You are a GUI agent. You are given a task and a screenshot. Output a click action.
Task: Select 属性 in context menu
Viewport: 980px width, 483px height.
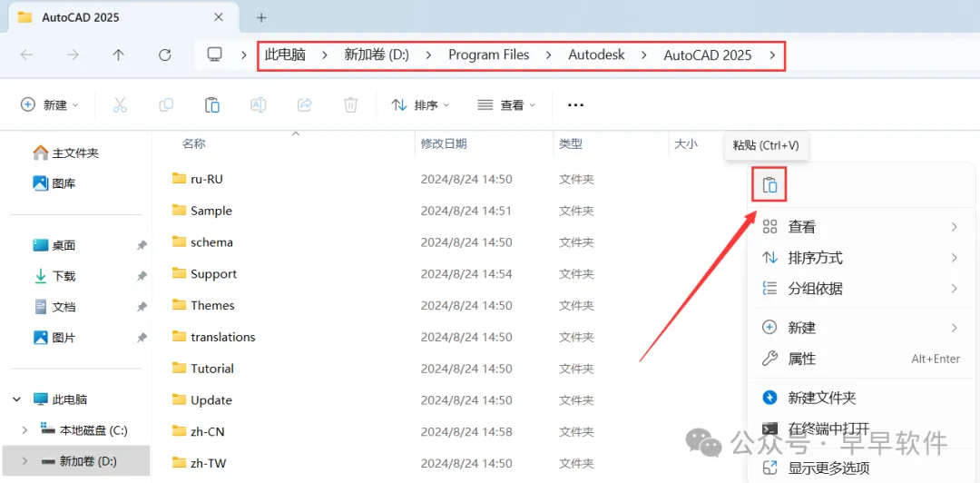click(860, 359)
